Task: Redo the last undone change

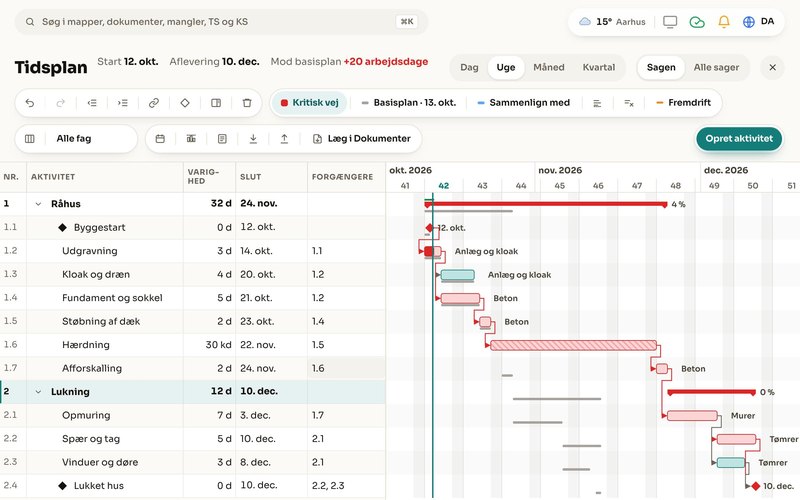Action: point(60,103)
